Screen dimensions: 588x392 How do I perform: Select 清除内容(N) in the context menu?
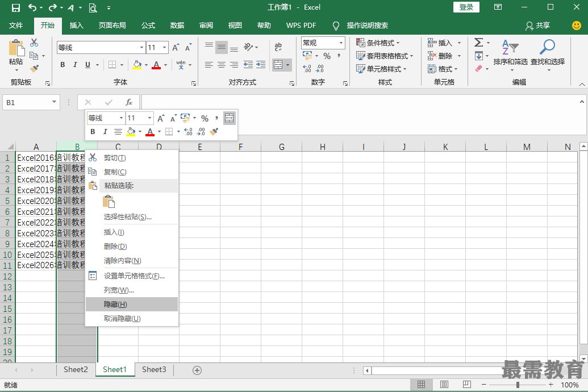132,261
